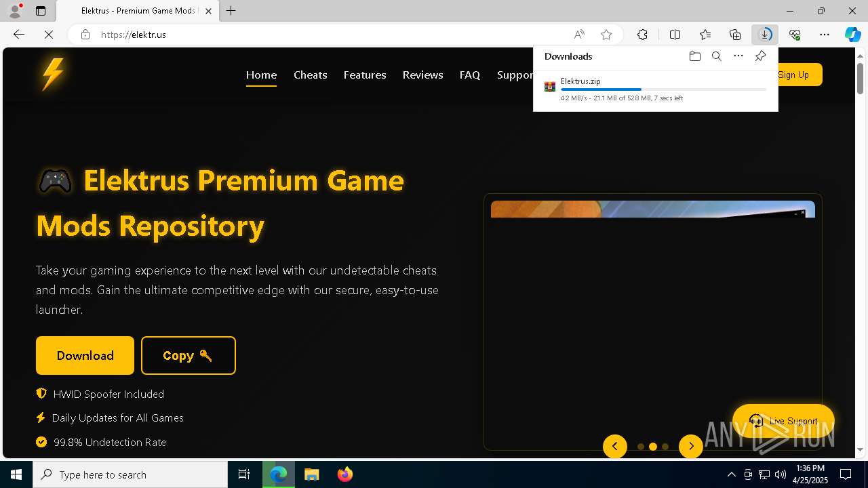The width and height of the screenshot is (868, 488).
Task: Open the tab actions menu icon
Action: 41,11
